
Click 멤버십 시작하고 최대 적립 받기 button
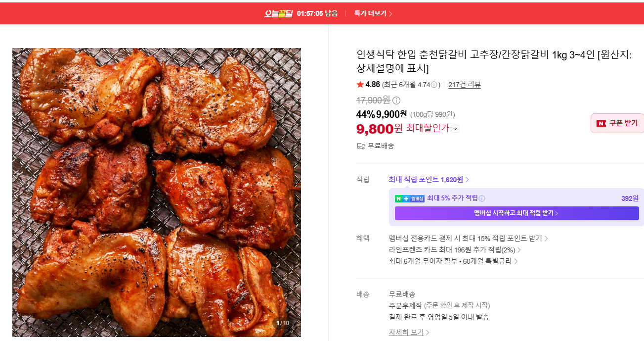point(516,213)
